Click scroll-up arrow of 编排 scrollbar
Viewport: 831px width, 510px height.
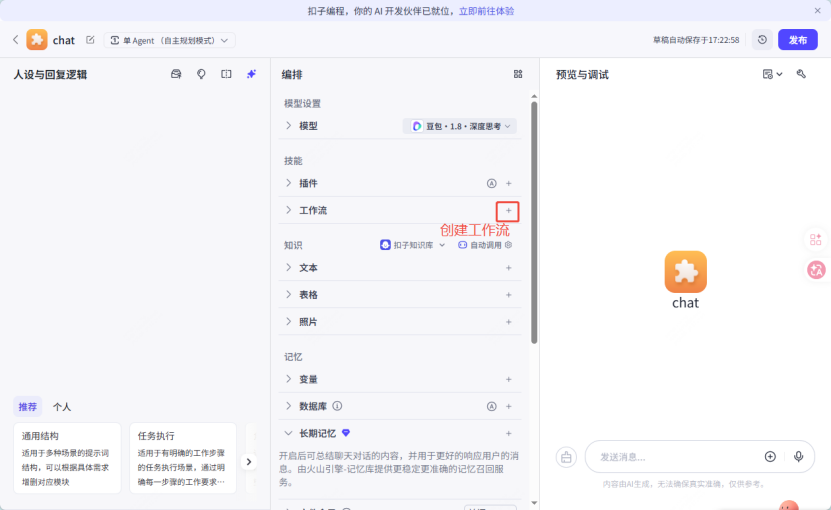coord(534,96)
